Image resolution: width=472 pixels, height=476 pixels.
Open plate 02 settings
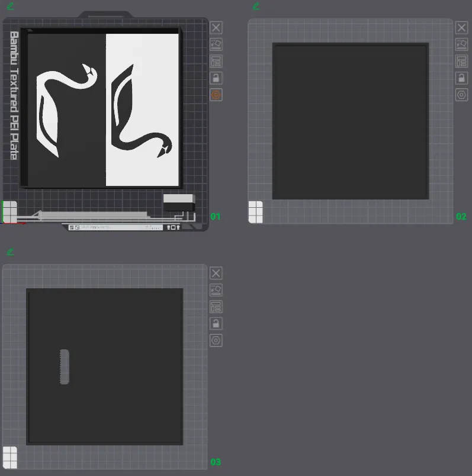click(461, 95)
